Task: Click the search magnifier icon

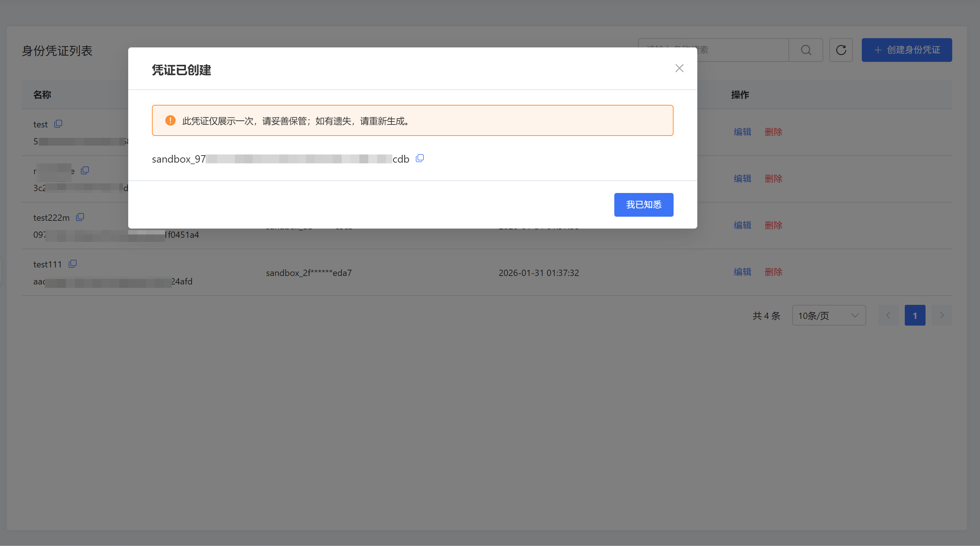Action: [x=806, y=50]
